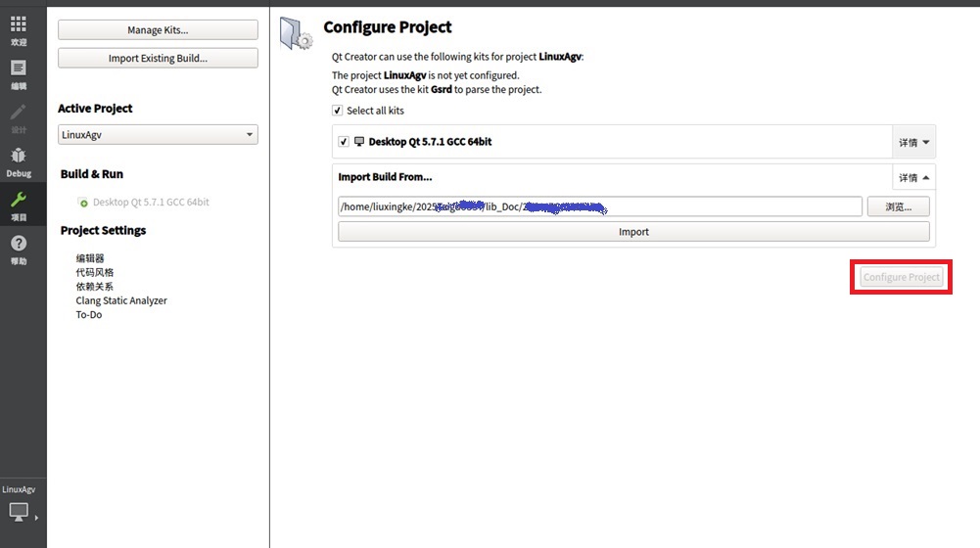Viewport: 980px width, 548px height.
Task: Click the monitor icon of Desktop Qt kit
Action: [359, 141]
